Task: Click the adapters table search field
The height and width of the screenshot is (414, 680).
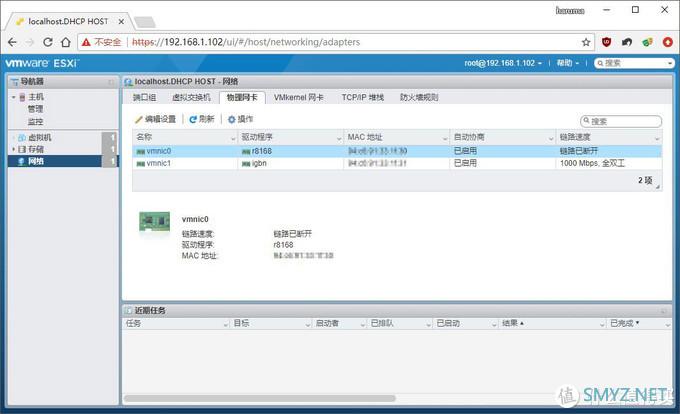Action: pyautogui.click(x=621, y=121)
